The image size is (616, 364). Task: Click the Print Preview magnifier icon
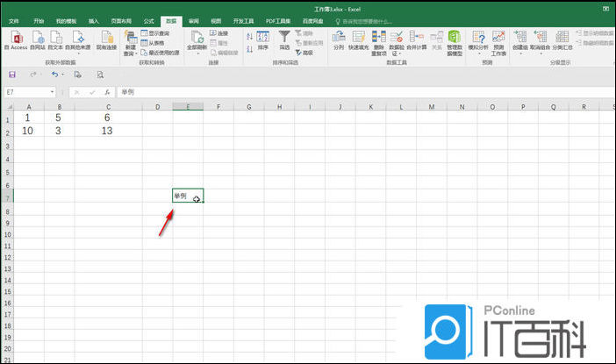pyautogui.click(x=100, y=75)
